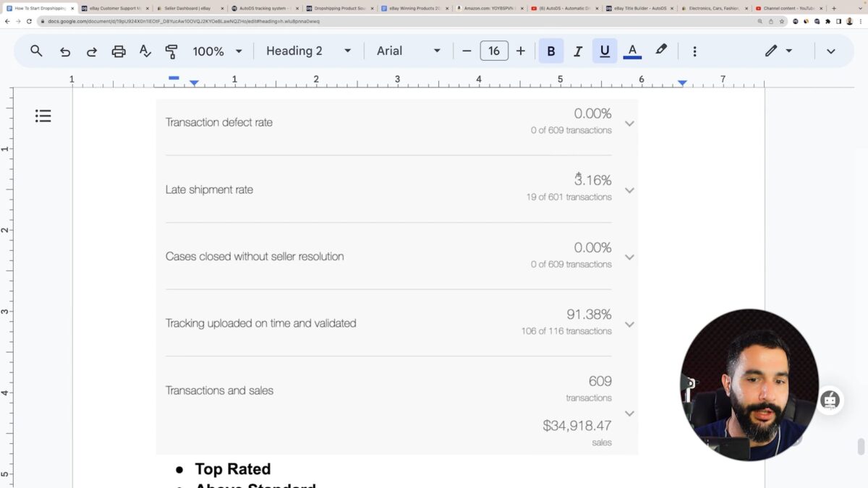Click the 'Late shipment rate' label
The image size is (868, 488).
point(209,190)
